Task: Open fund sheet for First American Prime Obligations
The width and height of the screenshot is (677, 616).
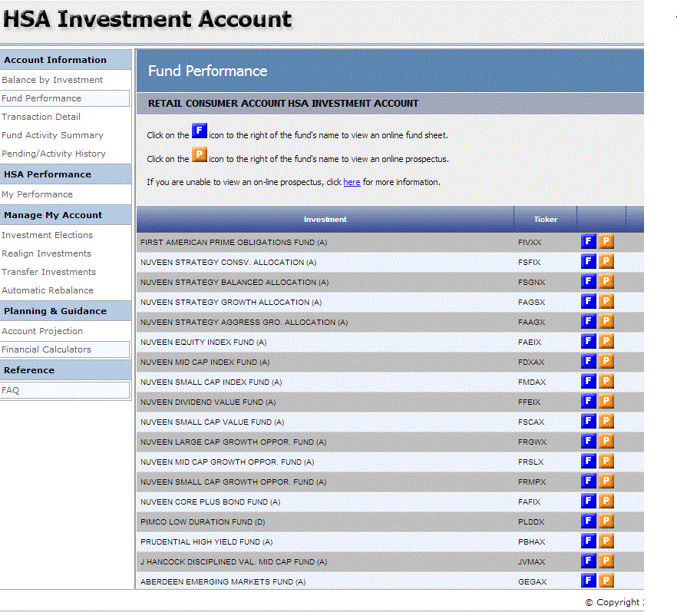Action: click(588, 241)
